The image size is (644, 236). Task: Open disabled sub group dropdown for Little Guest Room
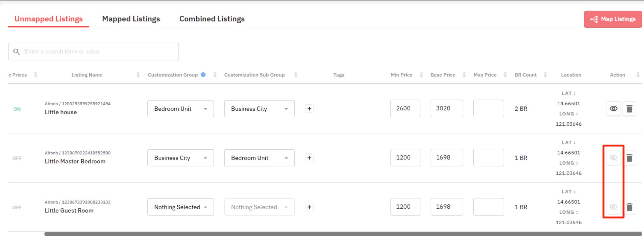[x=259, y=207]
